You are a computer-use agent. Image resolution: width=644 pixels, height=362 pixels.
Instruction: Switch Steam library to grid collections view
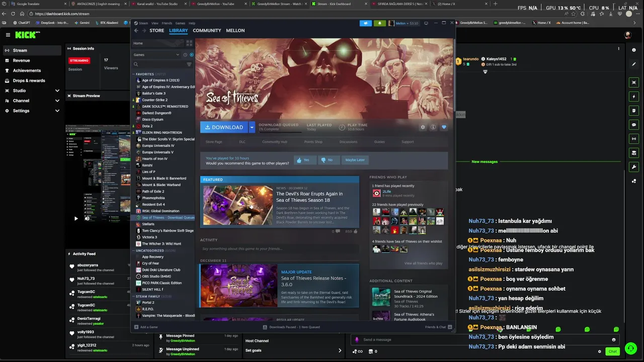[x=189, y=43]
